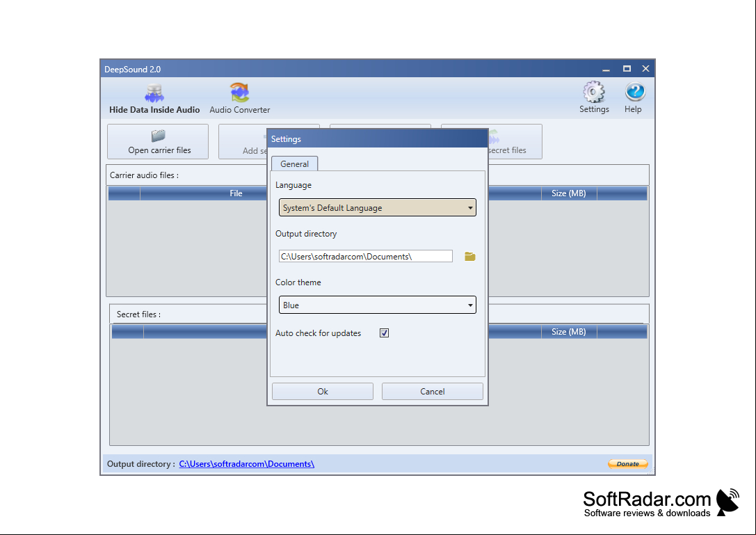Close the DeepSound 2.0 window
The width and height of the screenshot is (756, 535).
tap(645, 69)
